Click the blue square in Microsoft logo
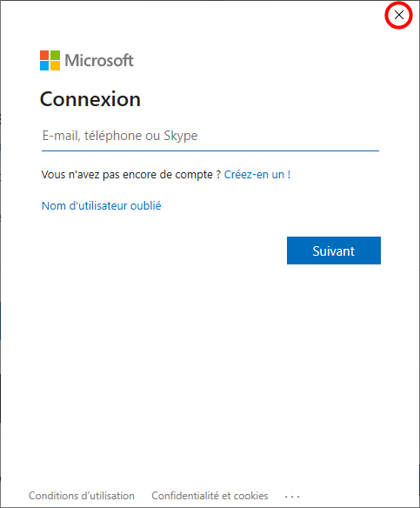The image size is (420, 508). coord(44,66)
